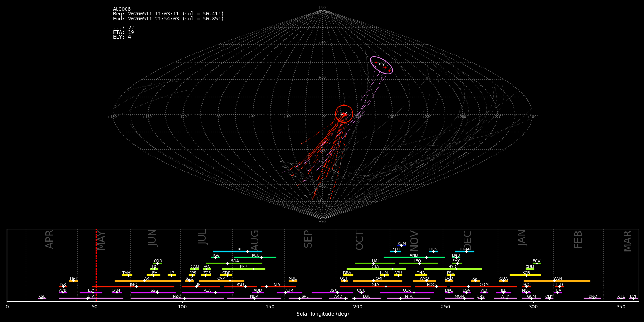Select the STA red shower bar label
This screenshot has height=322, width=644.
point(375,285)
